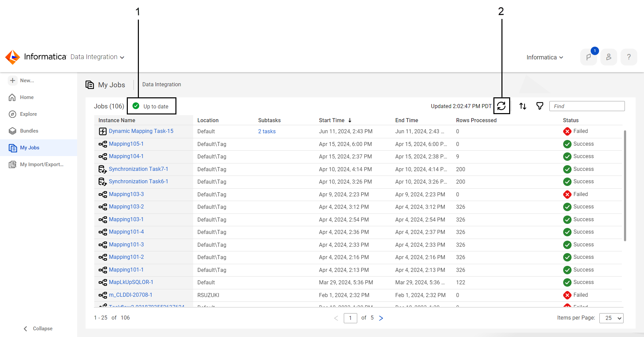Open the notifications flag icon
644x337 pixels.
pos(589,57)
